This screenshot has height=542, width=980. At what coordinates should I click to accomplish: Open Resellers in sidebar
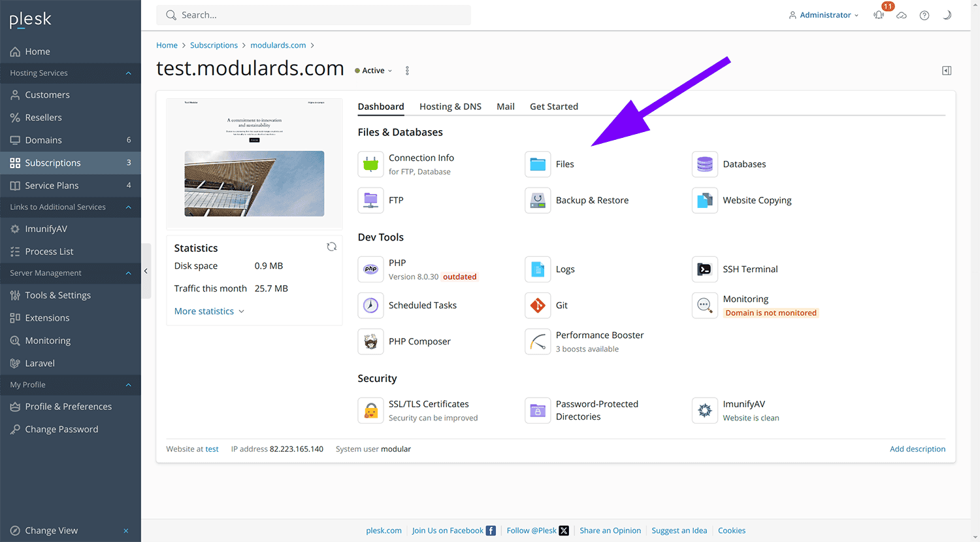click(71, 118)
